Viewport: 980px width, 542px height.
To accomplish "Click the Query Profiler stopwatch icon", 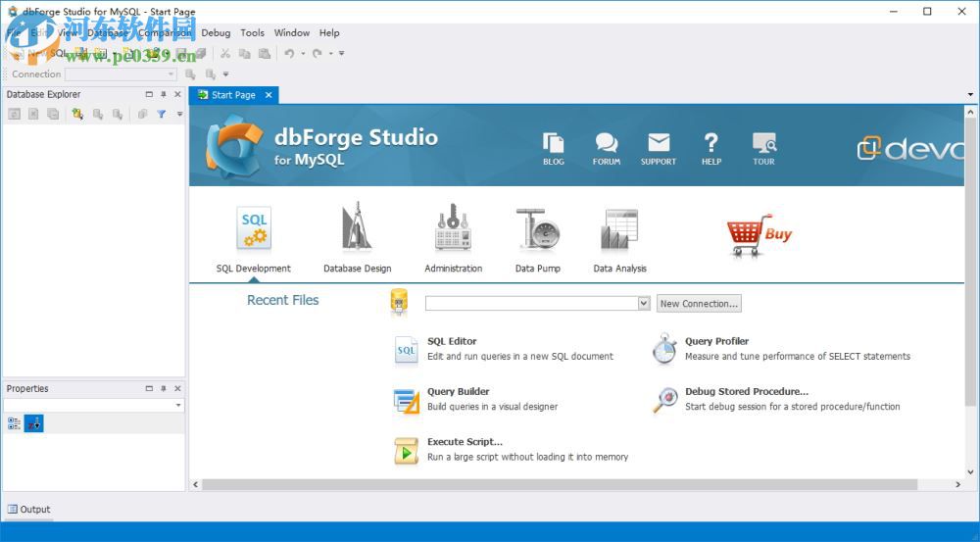I will point(664,349).
